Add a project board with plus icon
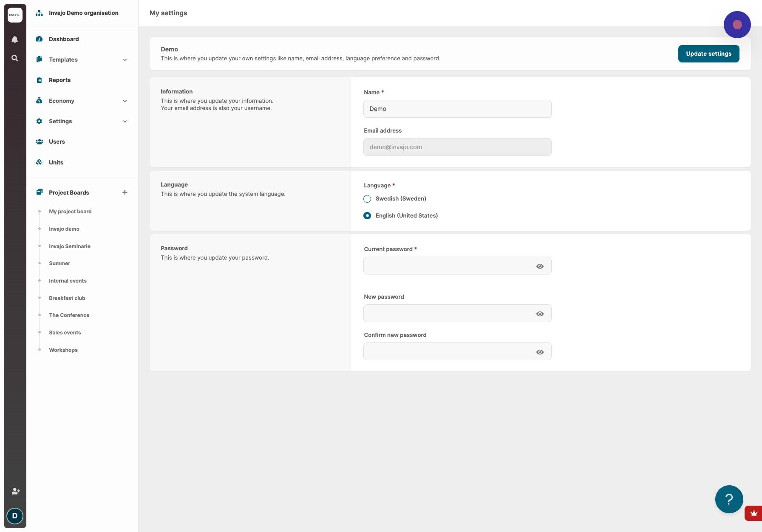The width and height of the screenshot is (762, 532). point(125,192)
